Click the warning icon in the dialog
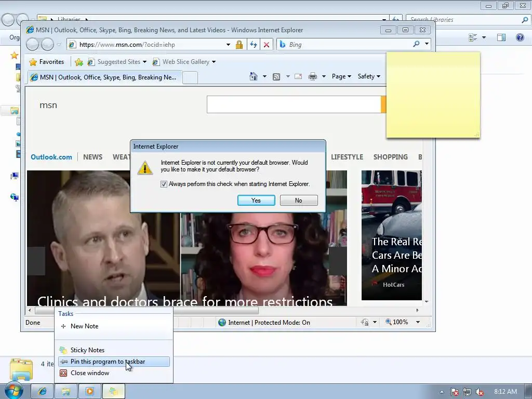This screenshot has height=399, width=532. click(x=145, y=168)
